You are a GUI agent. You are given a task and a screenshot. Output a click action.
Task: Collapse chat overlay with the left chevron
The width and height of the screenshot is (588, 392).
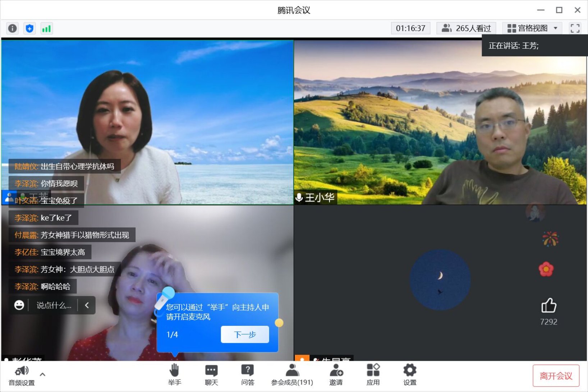[87, 305]
